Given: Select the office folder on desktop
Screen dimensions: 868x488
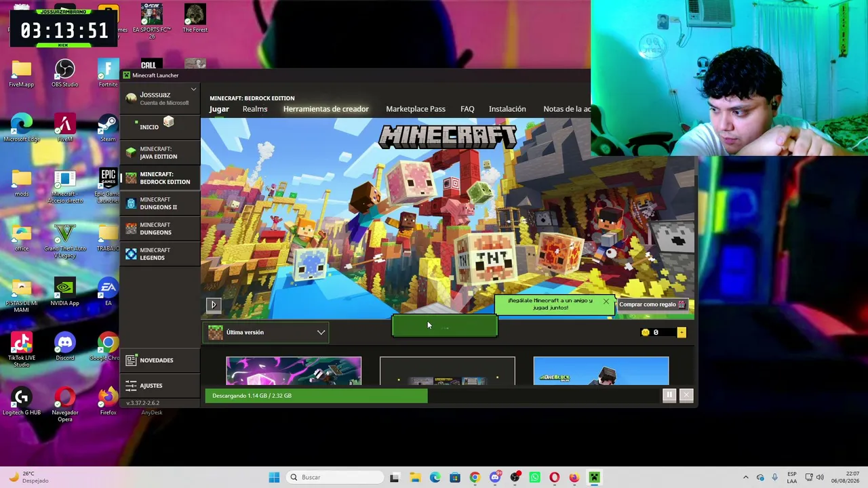Looking at the screenshot, I should (x=21, y=239).
